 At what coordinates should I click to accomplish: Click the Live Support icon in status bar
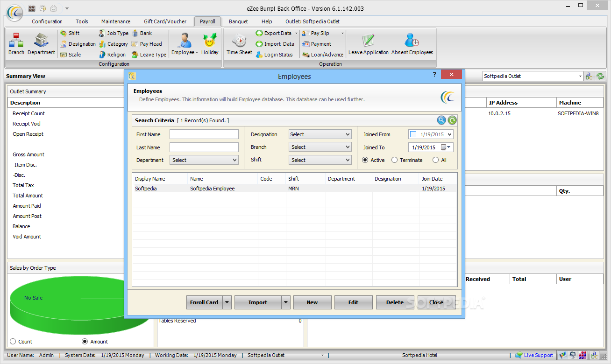pyautogui.click(x=519, y=355)
